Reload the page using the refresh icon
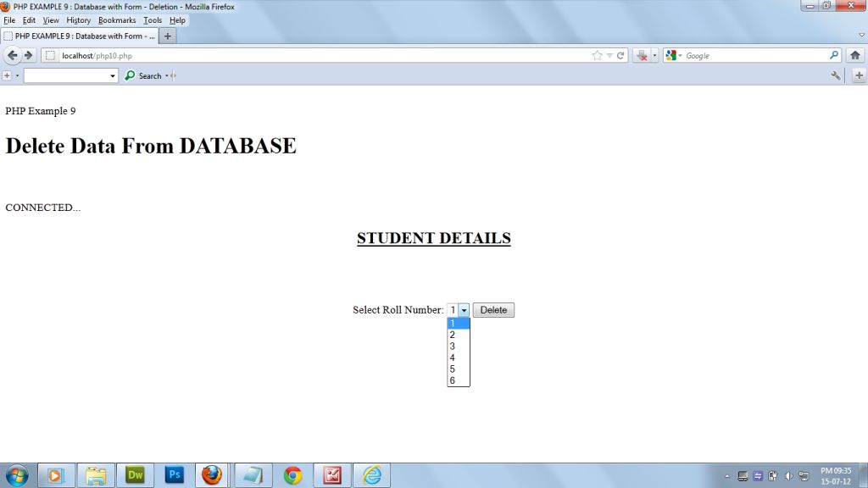This screenshot has height=488, width=868. 620,55
